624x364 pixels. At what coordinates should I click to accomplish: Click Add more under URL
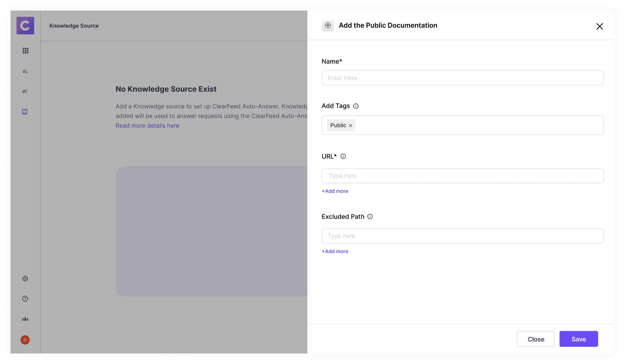[335, 191]
